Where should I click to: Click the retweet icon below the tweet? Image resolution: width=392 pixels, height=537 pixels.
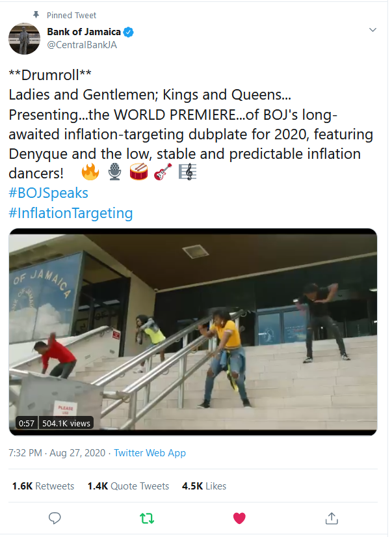147,518
